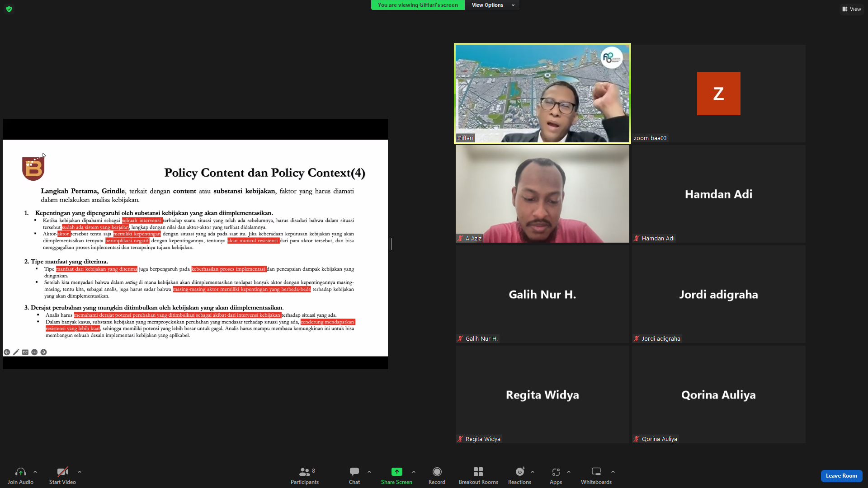Click muted mic icon beside Qorina Auliya
This screenshot has width=868, height=488.
[x=637, y=439]
